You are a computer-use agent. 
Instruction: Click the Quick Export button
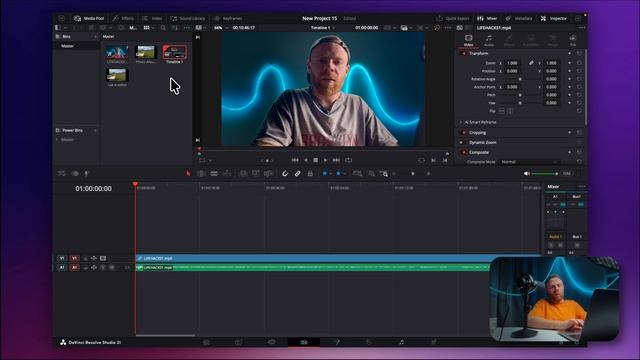click(x=453, y=18)
